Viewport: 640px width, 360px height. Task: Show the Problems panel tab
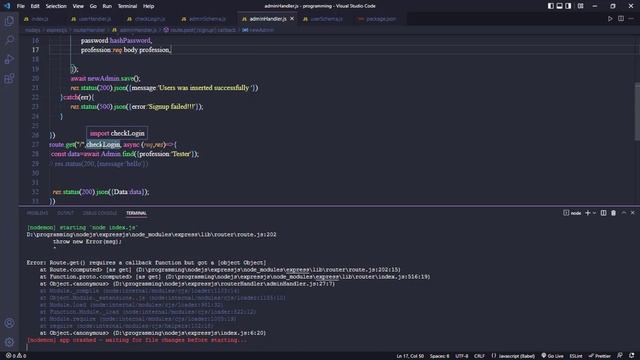[x=37, y=213]
